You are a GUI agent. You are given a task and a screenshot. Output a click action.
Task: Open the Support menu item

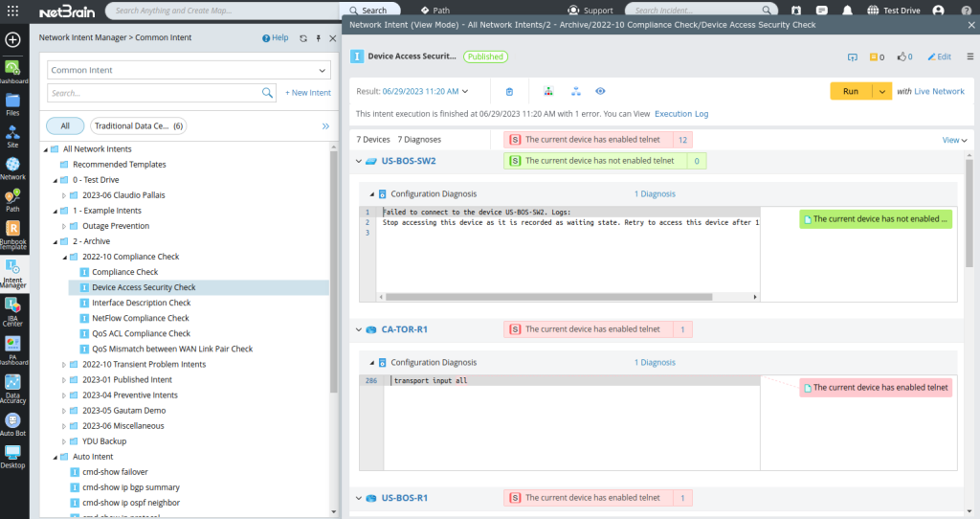(590, 11)
